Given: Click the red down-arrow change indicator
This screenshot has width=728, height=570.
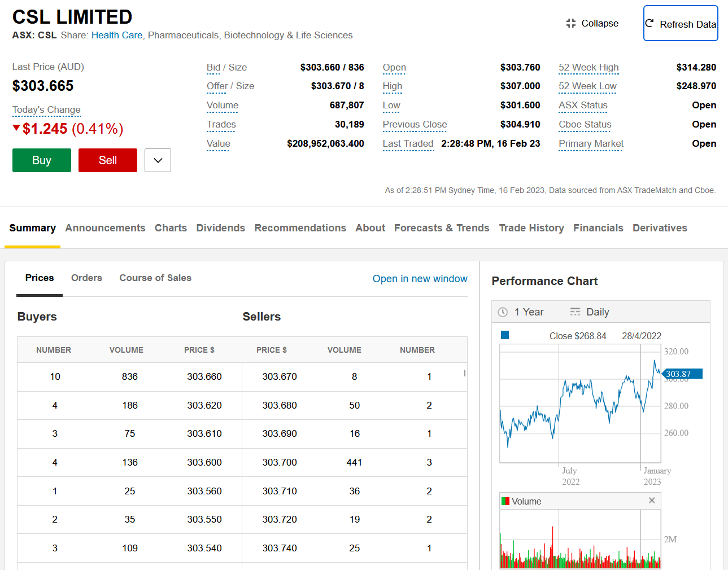Looking at the screenshot, I should coord(16,128).
